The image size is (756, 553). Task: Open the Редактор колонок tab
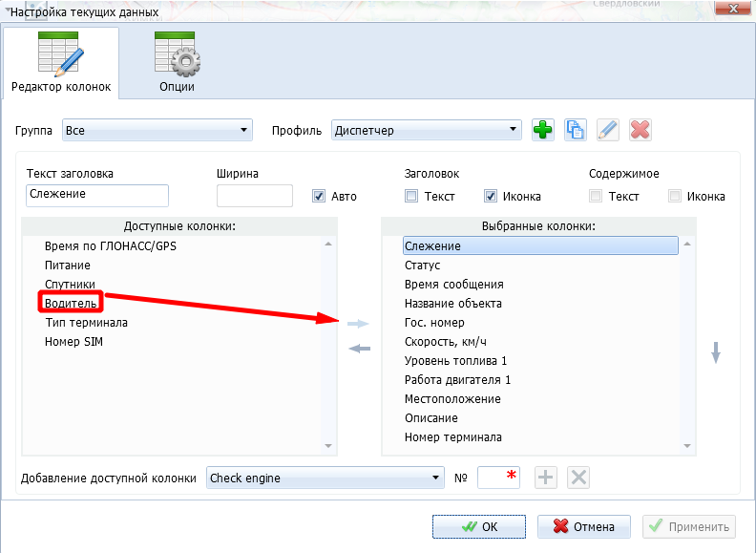[x=61, y=63]
